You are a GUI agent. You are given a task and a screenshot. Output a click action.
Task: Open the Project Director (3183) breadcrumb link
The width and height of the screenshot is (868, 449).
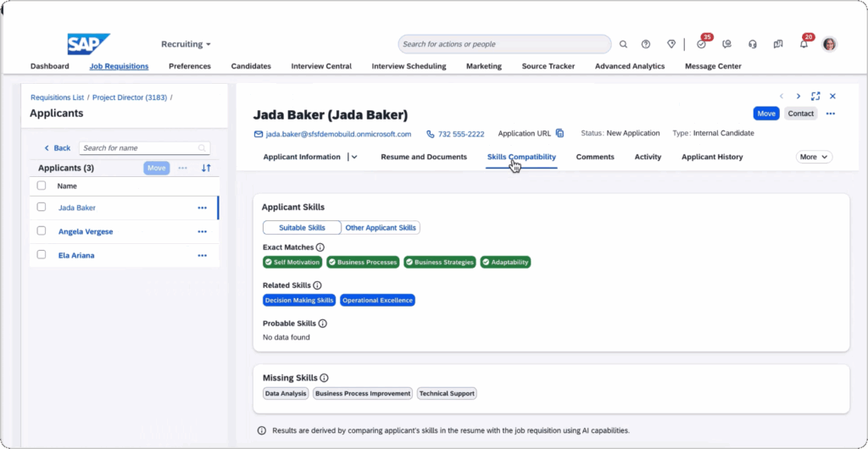(130, 97)
